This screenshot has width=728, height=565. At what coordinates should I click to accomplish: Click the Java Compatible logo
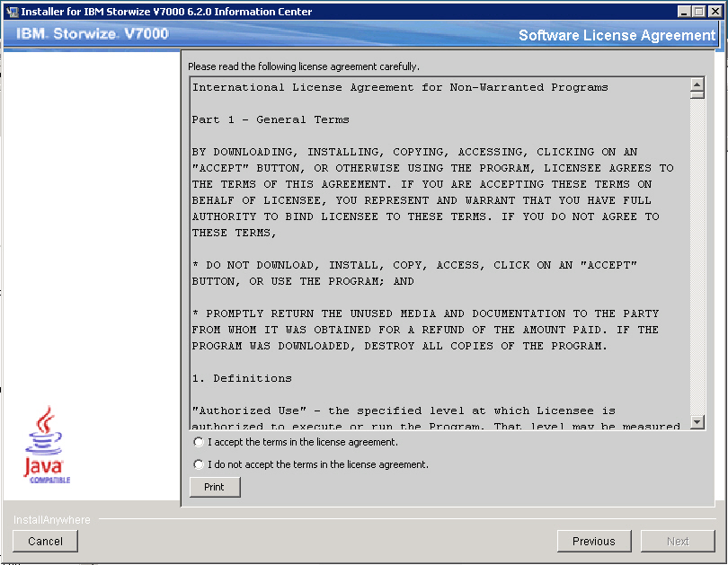coord(47,445)
